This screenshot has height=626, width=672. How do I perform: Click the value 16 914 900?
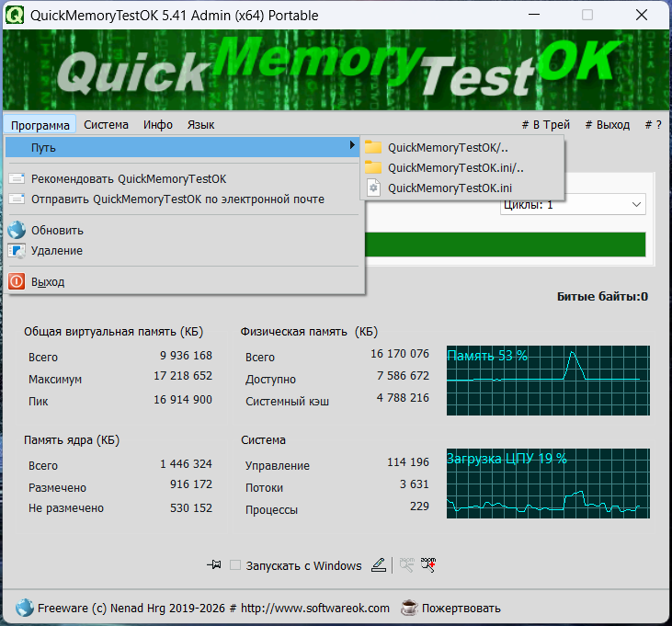(183, 400)
